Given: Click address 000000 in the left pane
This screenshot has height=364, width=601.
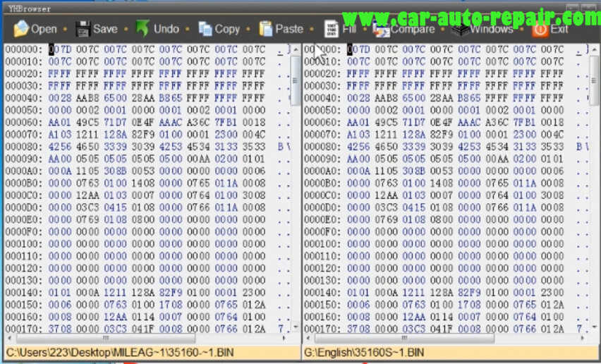Looking at the screenshot, I should (x=24, y=49).
